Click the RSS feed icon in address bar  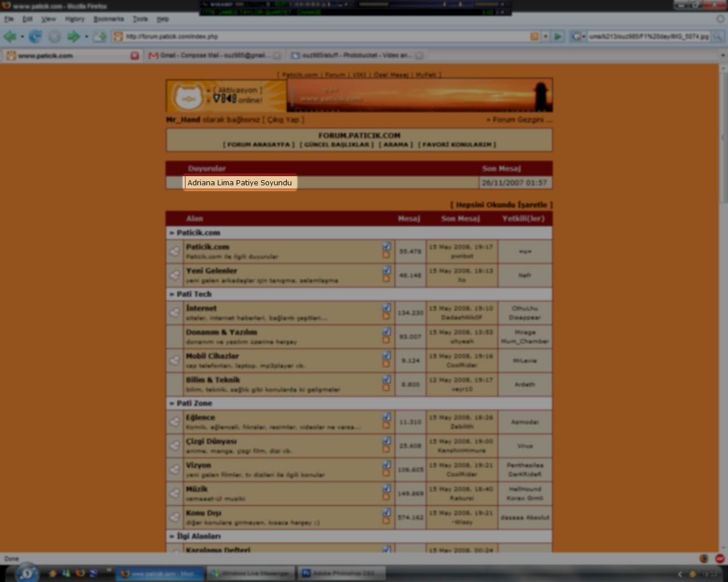coord(534,36)
